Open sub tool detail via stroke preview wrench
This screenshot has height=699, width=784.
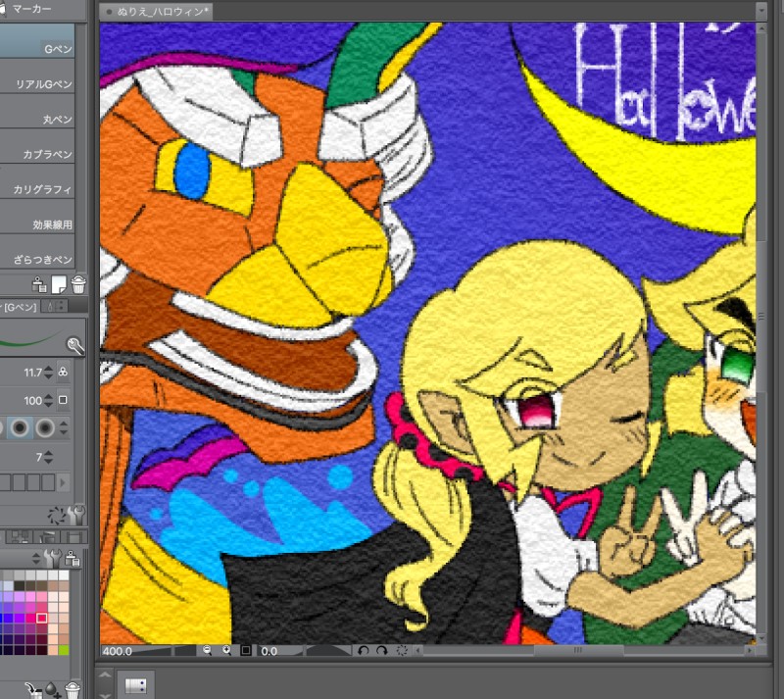[x=75, y=346]
